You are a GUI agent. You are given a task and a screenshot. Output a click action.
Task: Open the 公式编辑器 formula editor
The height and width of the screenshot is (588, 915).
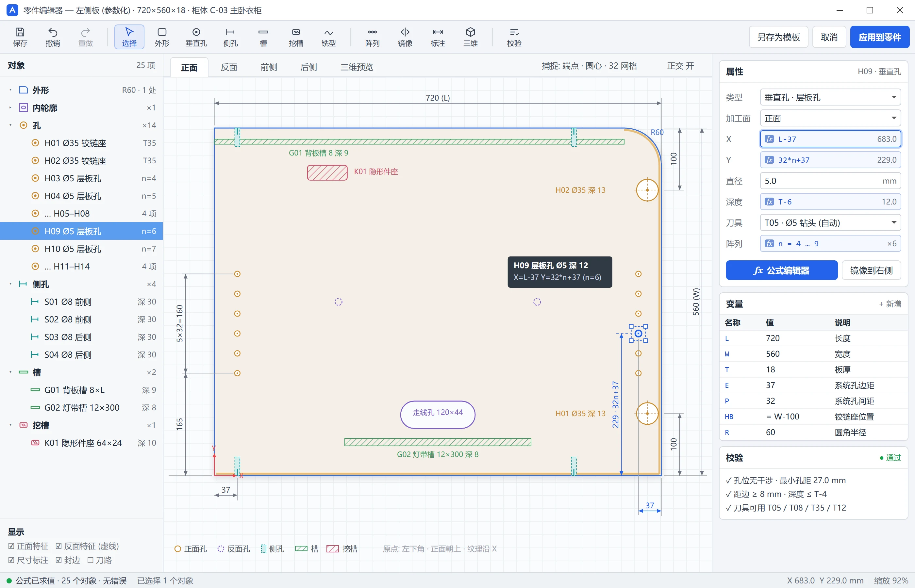pyautogui.click(x=781, y=270)
